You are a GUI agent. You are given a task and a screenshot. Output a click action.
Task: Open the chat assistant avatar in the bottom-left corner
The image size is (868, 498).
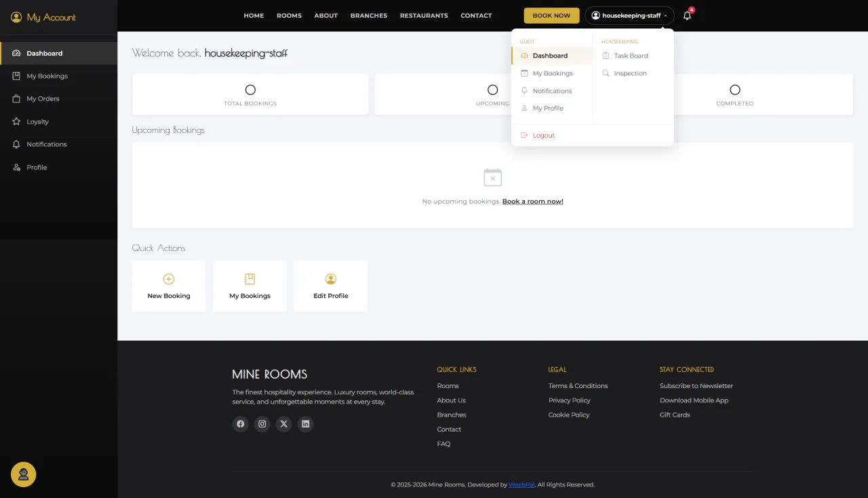point(24,474)
